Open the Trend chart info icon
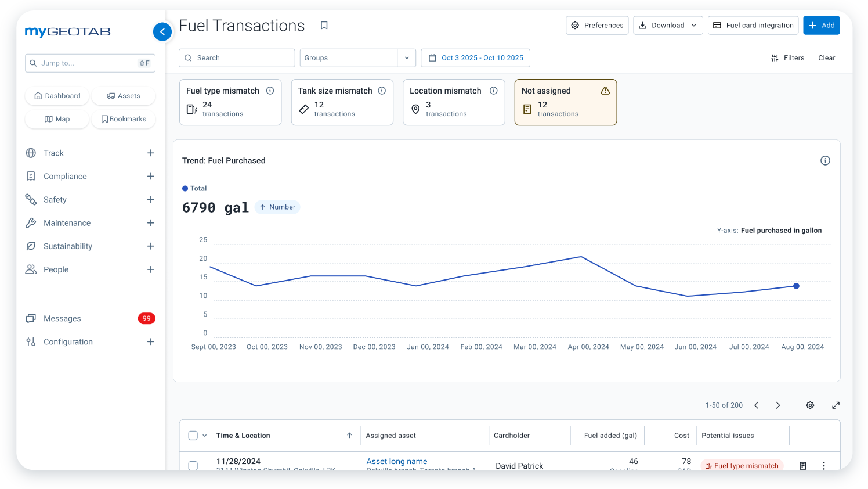This screenshot has height=489, width=868. [825, 161]
